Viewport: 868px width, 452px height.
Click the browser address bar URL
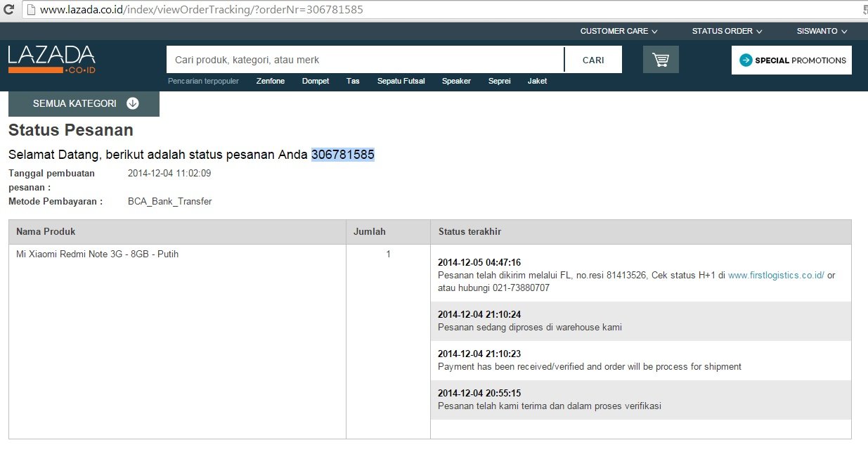(202, 11)
